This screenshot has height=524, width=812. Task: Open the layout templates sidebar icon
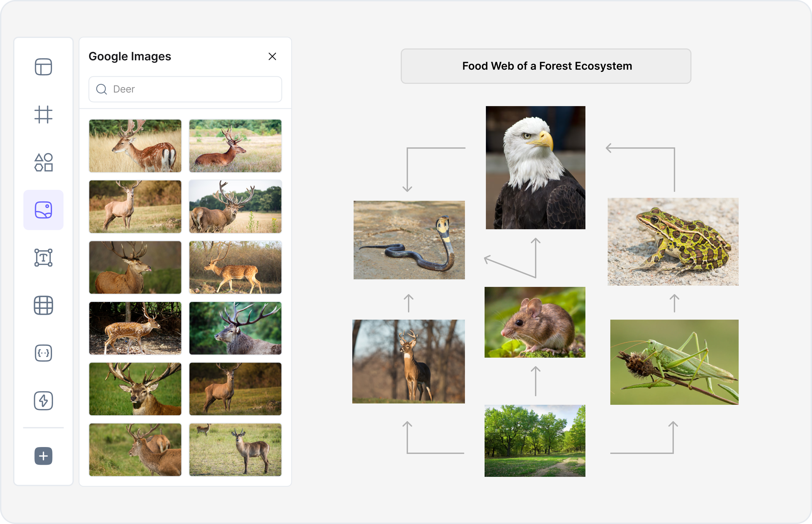43,67
